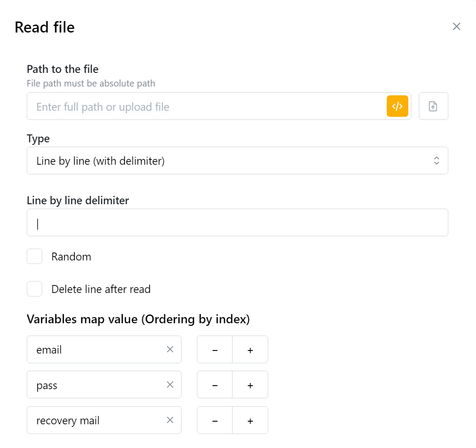Add a row after recovery mail

click(x=250, y=421)
